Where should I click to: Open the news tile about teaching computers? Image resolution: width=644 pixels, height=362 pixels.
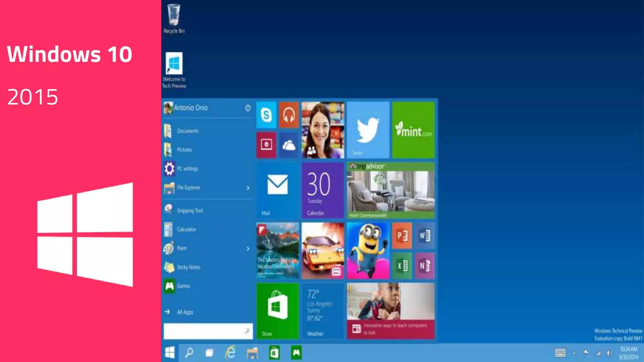391,311
